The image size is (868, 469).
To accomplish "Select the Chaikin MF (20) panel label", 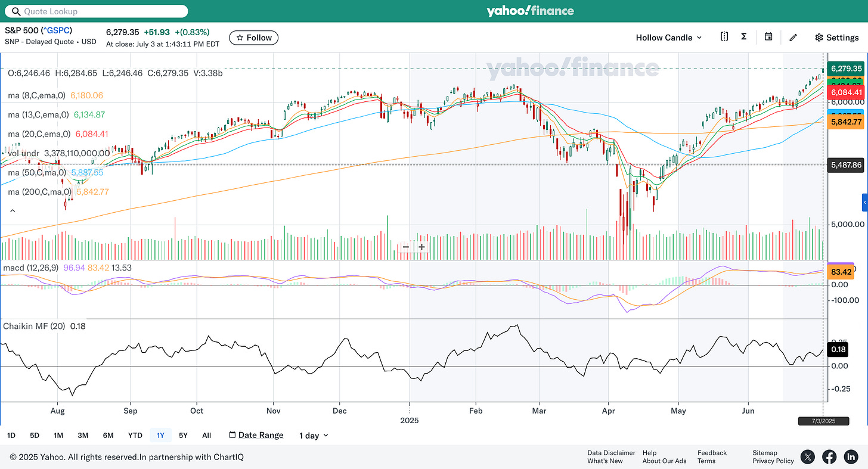I will pos(35,326).
